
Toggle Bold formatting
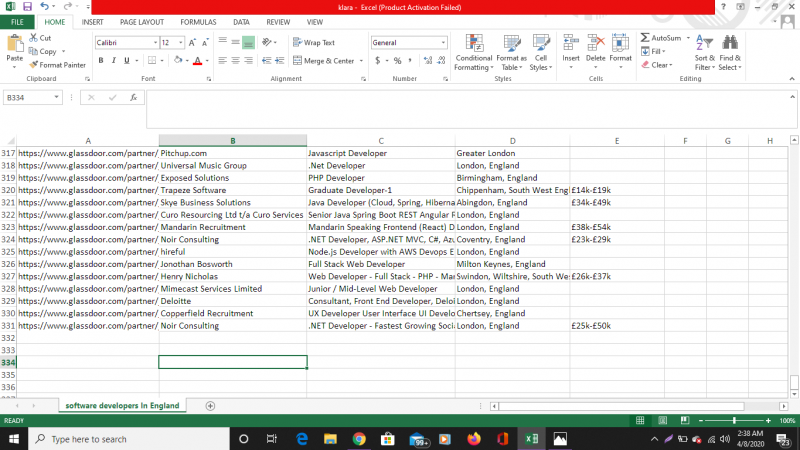click(x=101, y=60)
